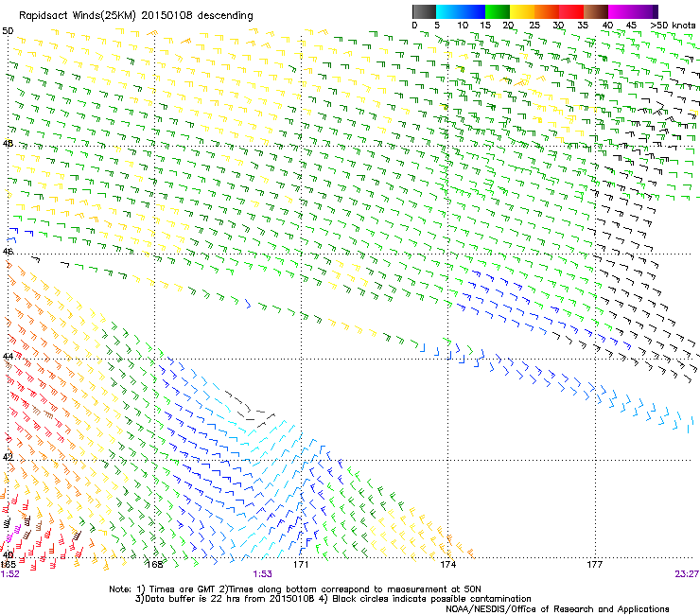
Task: Click the note line 'Times are GMT'
Action: (x=181, y=589)
